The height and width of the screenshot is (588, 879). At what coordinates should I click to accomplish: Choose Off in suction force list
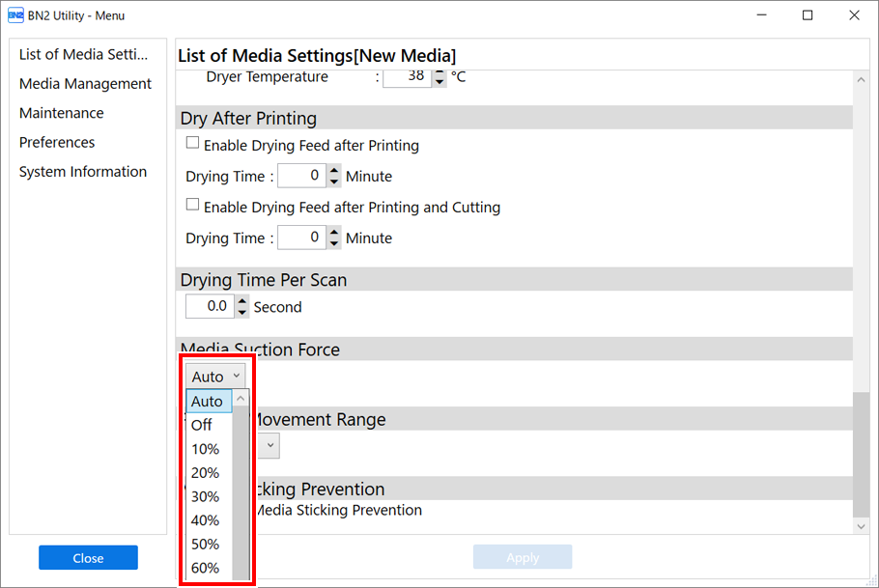pos(202,425)
